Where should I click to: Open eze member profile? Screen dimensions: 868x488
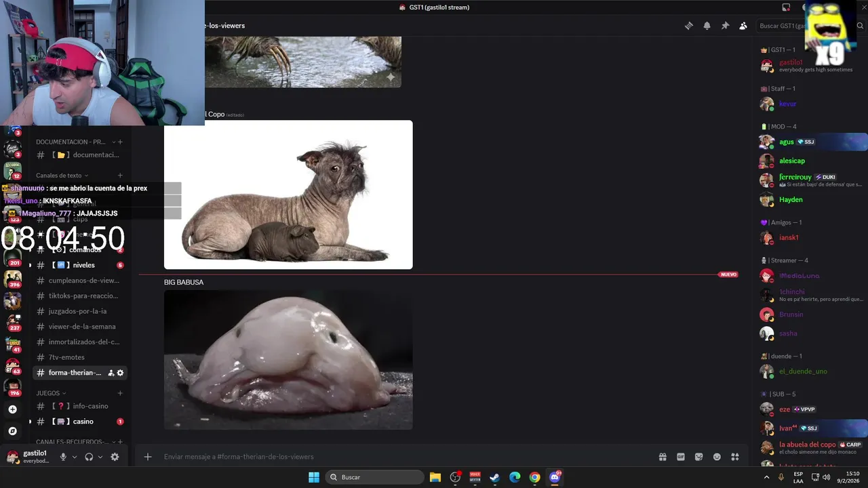tap(810, 409)
